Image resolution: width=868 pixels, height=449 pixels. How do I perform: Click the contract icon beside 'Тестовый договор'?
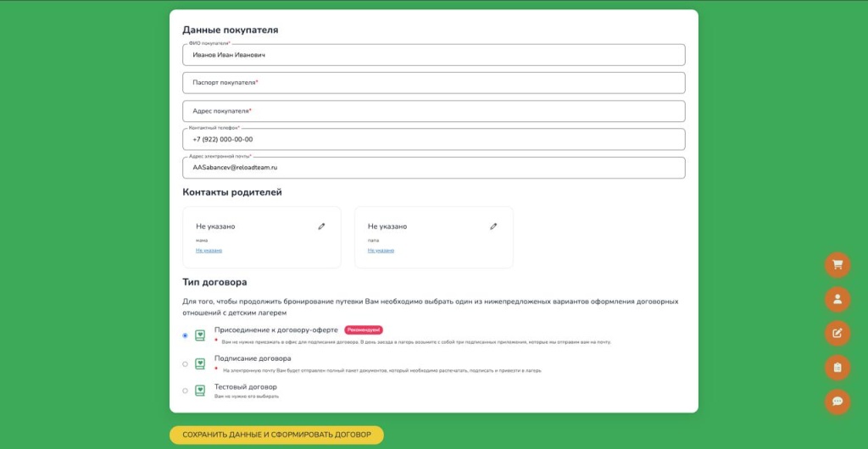pyautogui.click(x=200, y=391)
